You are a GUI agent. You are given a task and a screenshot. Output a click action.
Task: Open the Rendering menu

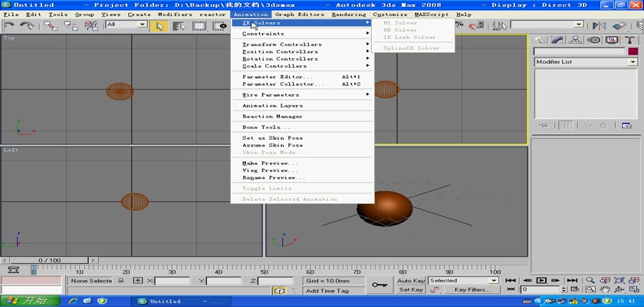coord(349,15)
